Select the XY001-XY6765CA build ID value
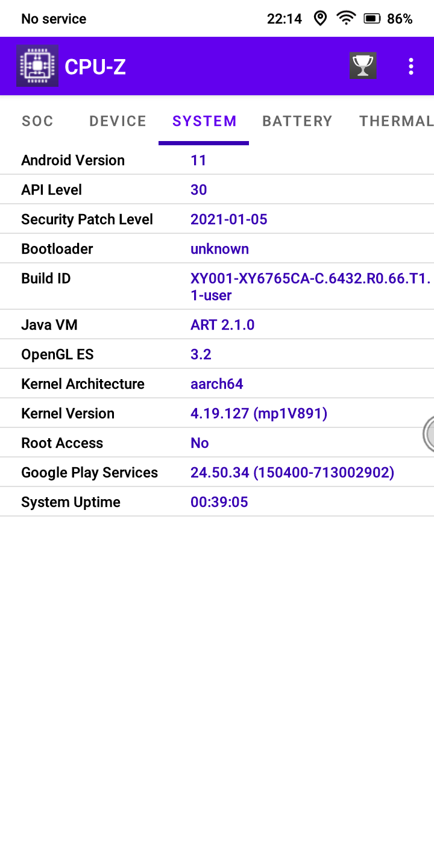 click(311, 287)
